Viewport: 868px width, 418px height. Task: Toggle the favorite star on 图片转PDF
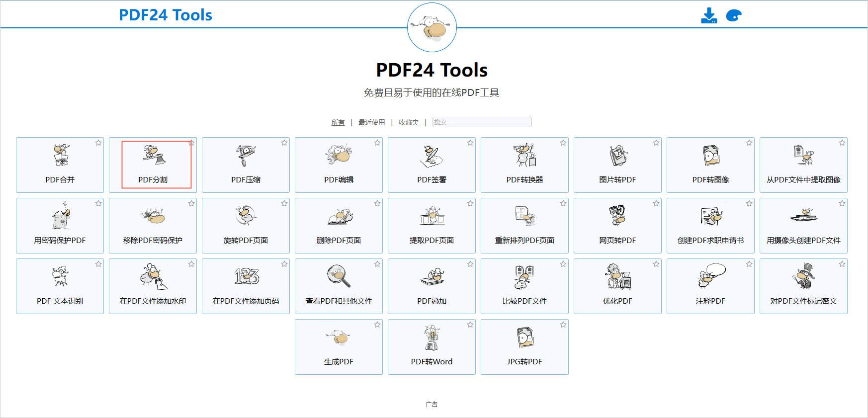pos(656,143)
